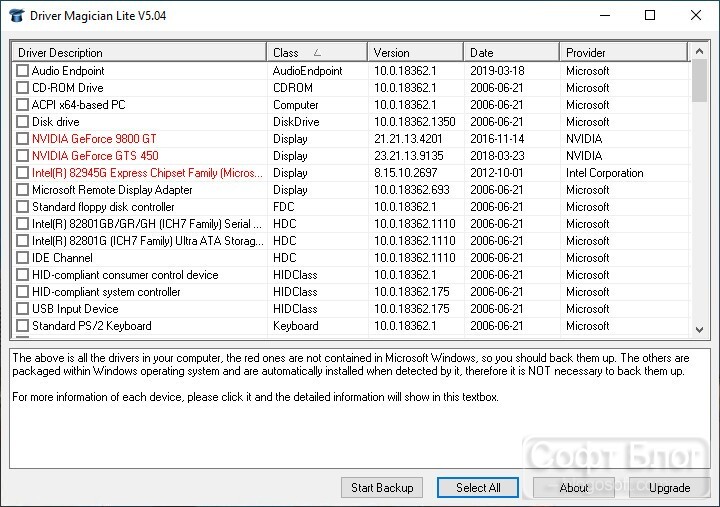The image size is (720, 507).
Task: Check Intel 82801G Ultra ATA Storage checkbox
Action: click(x=22, y=241)
